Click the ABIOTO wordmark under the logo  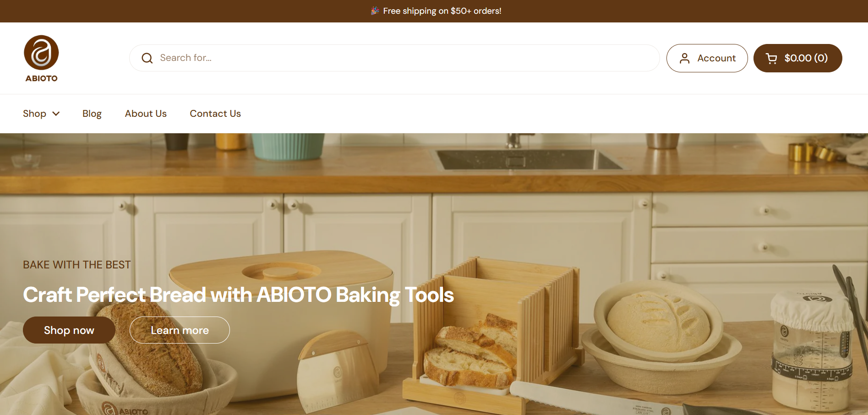[41, 78]
